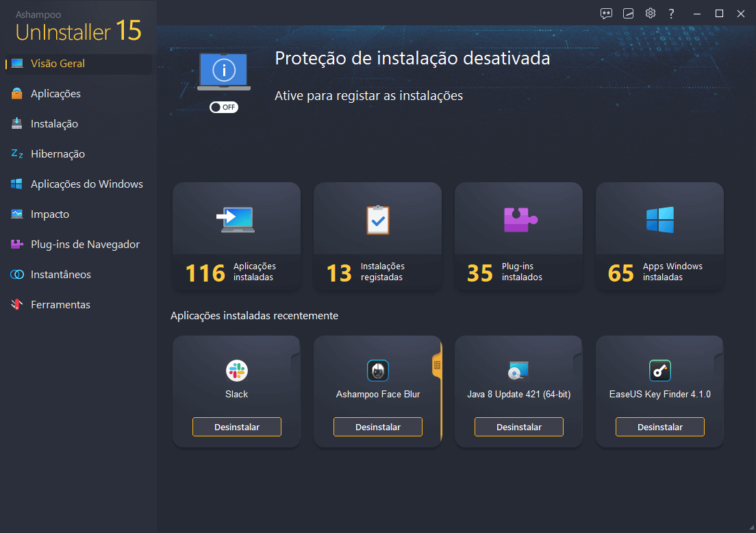
Task: Click the Ferramentas pocket knife icon
Action: click(x=17, y=304)
